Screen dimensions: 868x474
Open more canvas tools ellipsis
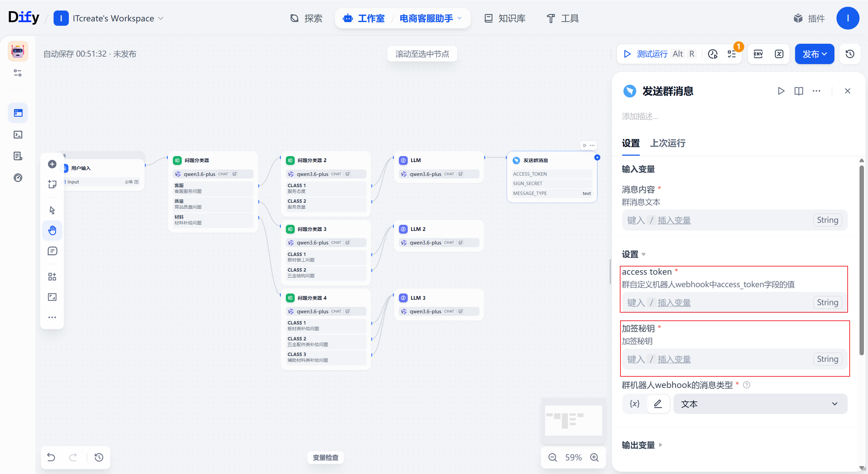pyautogui.click(x=52, y=317)
